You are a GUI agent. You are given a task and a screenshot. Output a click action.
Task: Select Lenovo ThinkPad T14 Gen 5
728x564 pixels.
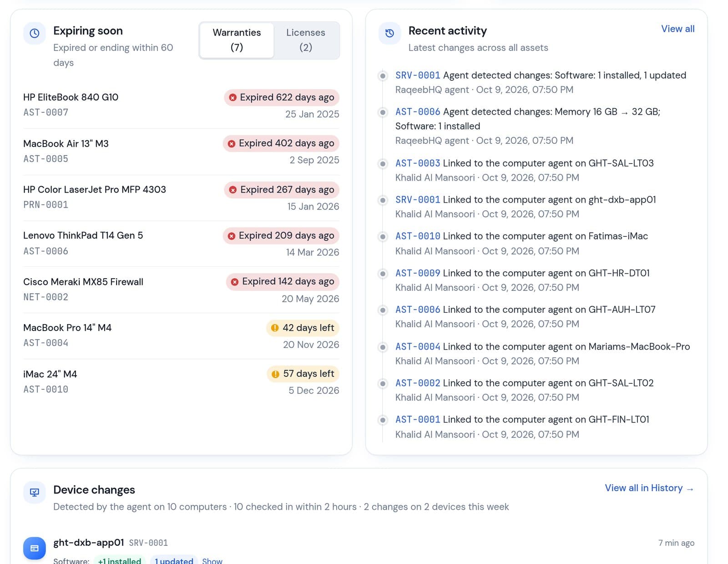click(181, 244)
